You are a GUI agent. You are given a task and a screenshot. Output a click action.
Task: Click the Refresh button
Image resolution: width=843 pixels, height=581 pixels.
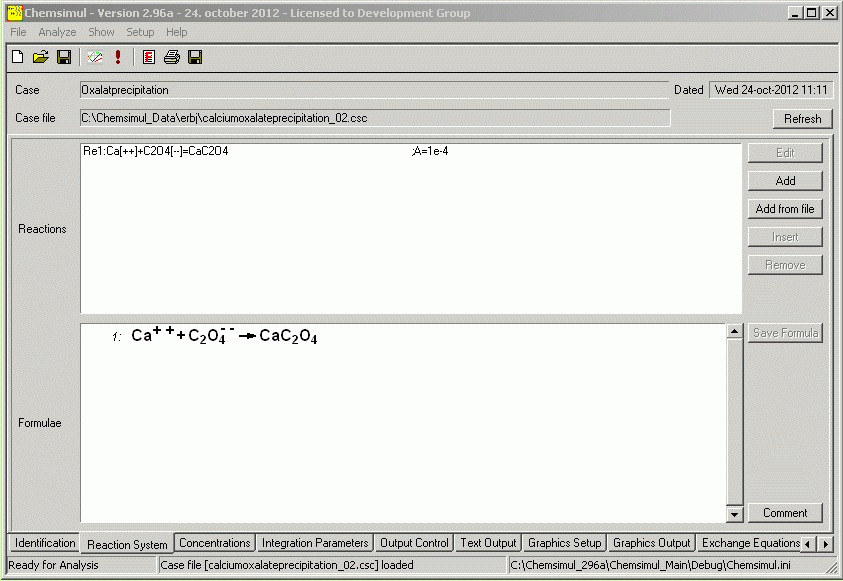pos(803,119)
